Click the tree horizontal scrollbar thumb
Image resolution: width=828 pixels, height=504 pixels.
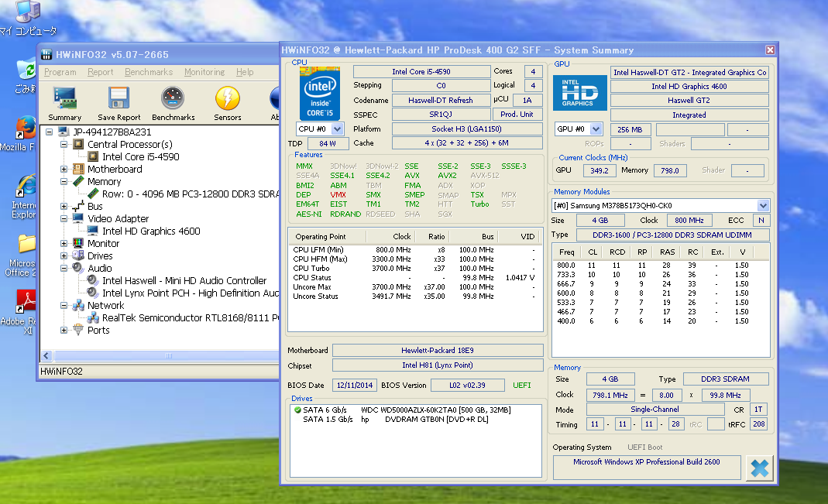168,355
